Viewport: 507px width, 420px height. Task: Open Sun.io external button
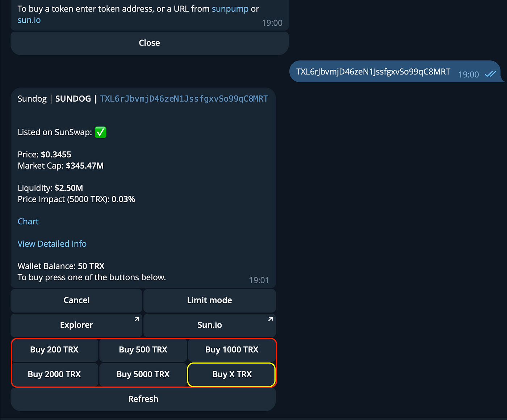[x=209, y=325]
